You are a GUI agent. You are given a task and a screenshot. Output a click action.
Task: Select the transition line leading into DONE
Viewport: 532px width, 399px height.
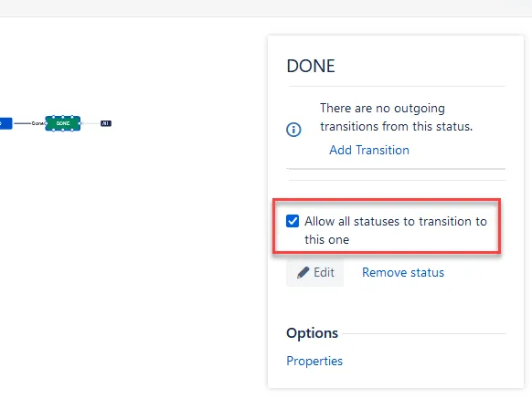(22, 123)
